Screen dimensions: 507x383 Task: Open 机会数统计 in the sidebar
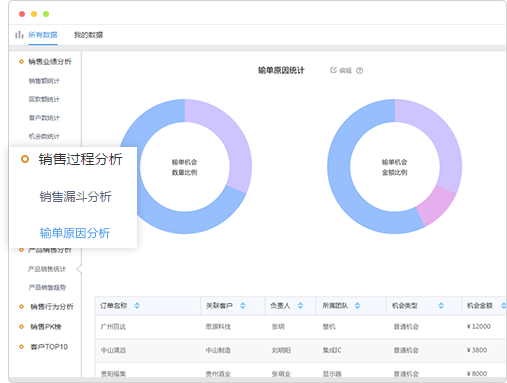tap(44, 136)
